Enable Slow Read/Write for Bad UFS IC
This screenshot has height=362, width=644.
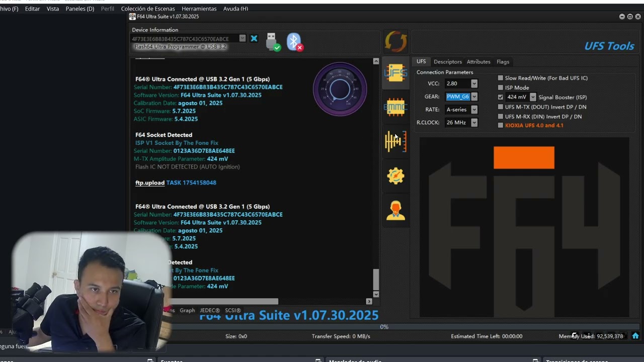click(x=500, y=78)
